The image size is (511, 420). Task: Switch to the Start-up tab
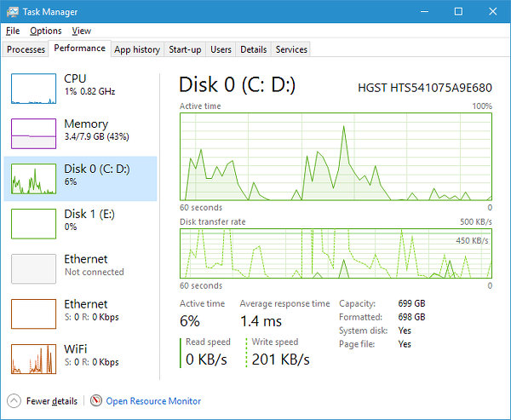tap(185, 49)
